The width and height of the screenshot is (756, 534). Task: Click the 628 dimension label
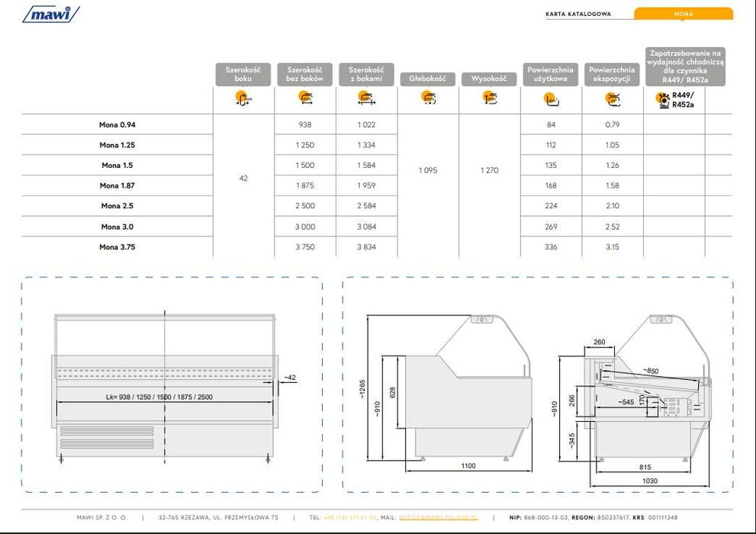pyautogui.click(x=392, y=392)
